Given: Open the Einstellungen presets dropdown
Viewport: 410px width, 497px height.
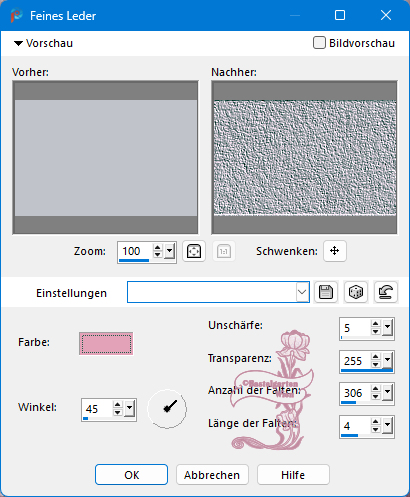Looking at the screenshot, I should [x=302, y=292].
